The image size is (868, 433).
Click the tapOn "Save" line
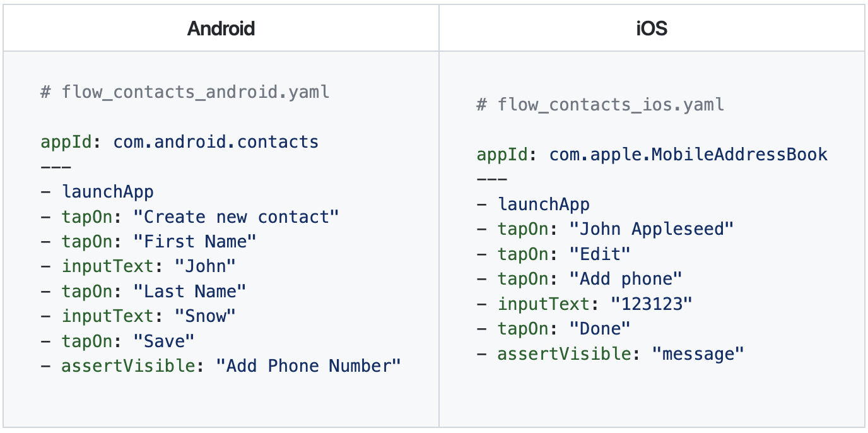tap(117, 341)
